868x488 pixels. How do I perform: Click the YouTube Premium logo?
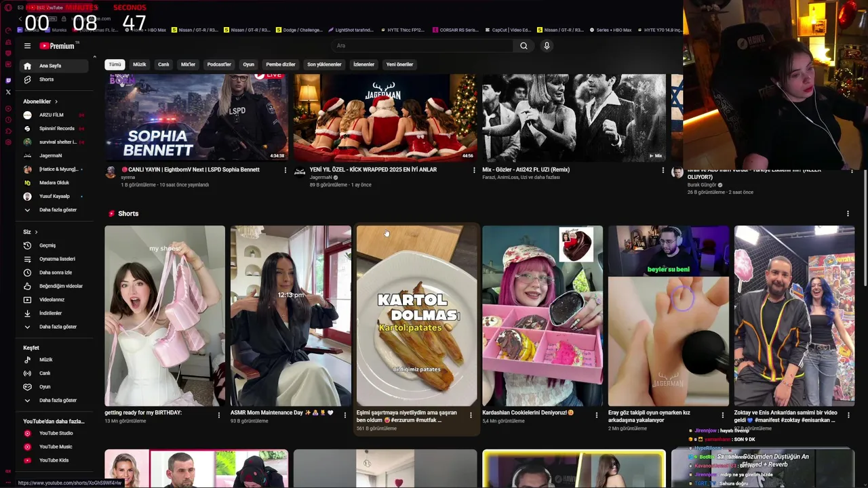coord(58,46)
